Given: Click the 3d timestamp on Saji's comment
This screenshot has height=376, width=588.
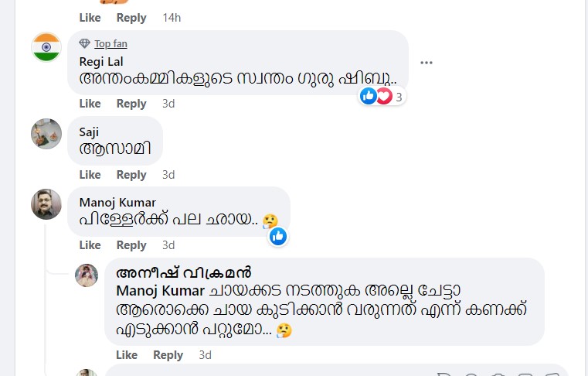Looking at the screenshot, I should (168, 175).
